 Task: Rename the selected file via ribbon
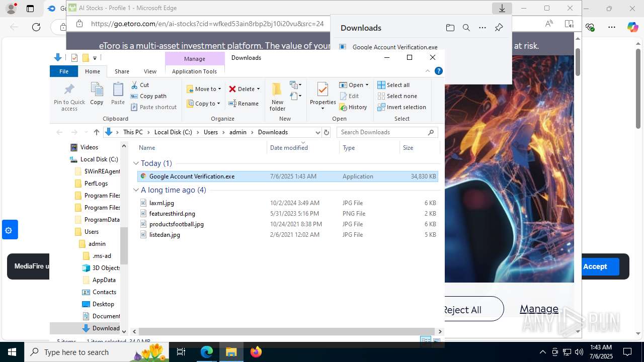244,104
